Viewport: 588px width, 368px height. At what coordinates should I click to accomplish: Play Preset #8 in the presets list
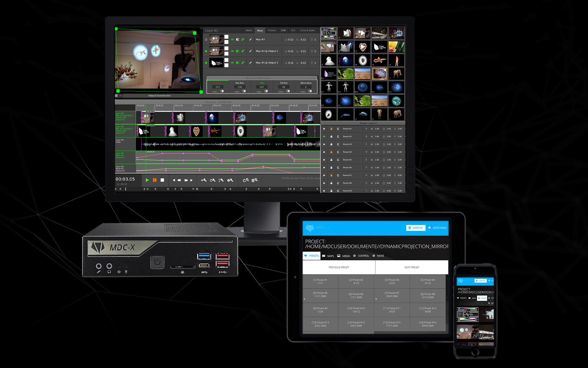pos(324,183)
